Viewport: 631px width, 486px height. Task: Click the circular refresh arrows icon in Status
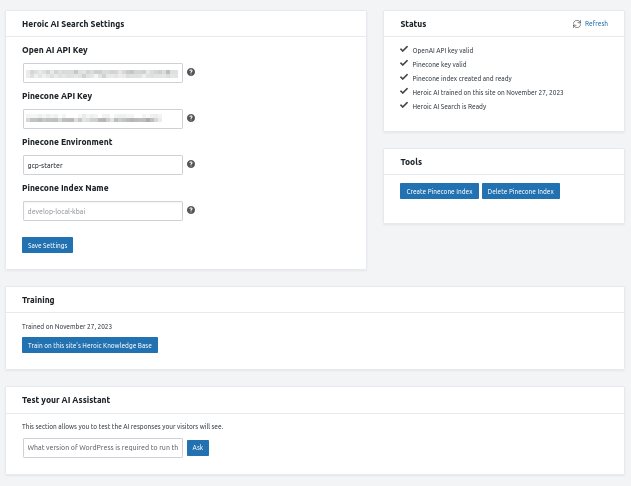tap(577, 23)
